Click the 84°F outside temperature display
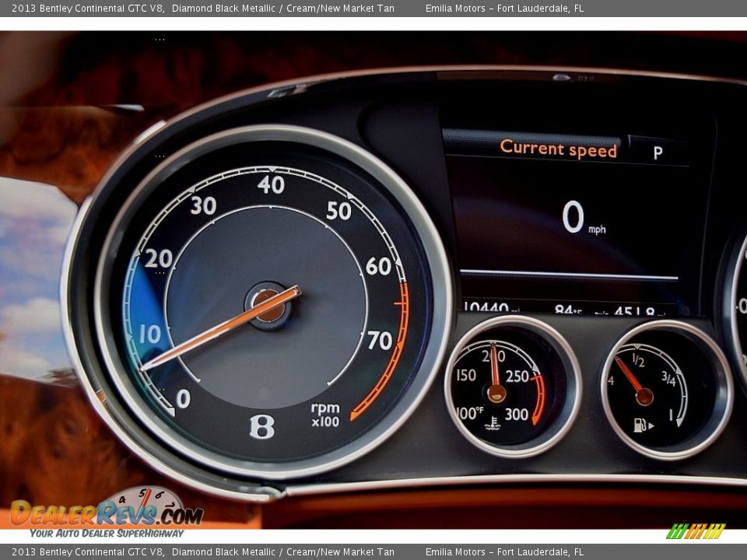747x560 pixels. 568,309
